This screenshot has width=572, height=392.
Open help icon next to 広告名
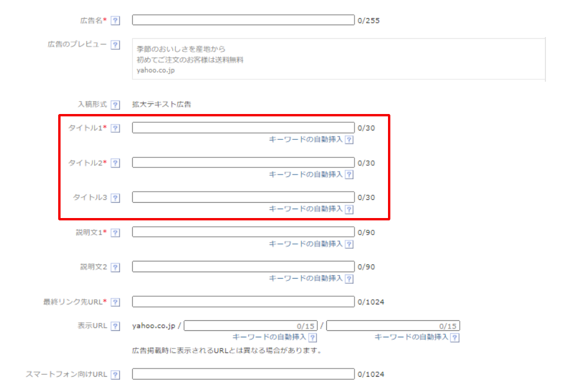(x=115, y=21)
